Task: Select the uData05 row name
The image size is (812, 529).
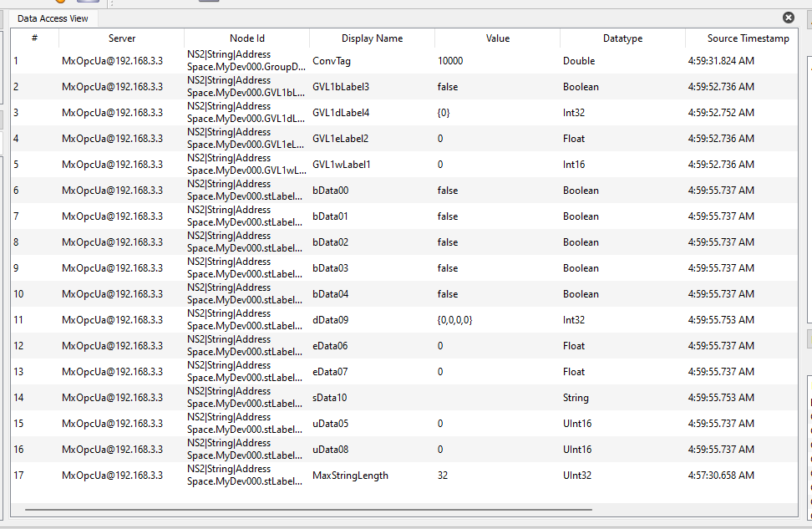Action: [x=330, y=424]
